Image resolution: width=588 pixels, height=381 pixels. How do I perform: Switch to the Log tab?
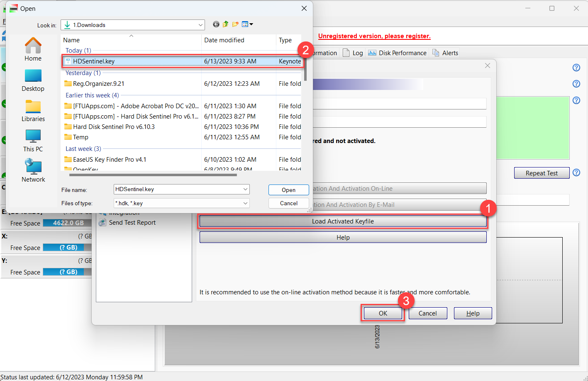(x=353, y=53)
